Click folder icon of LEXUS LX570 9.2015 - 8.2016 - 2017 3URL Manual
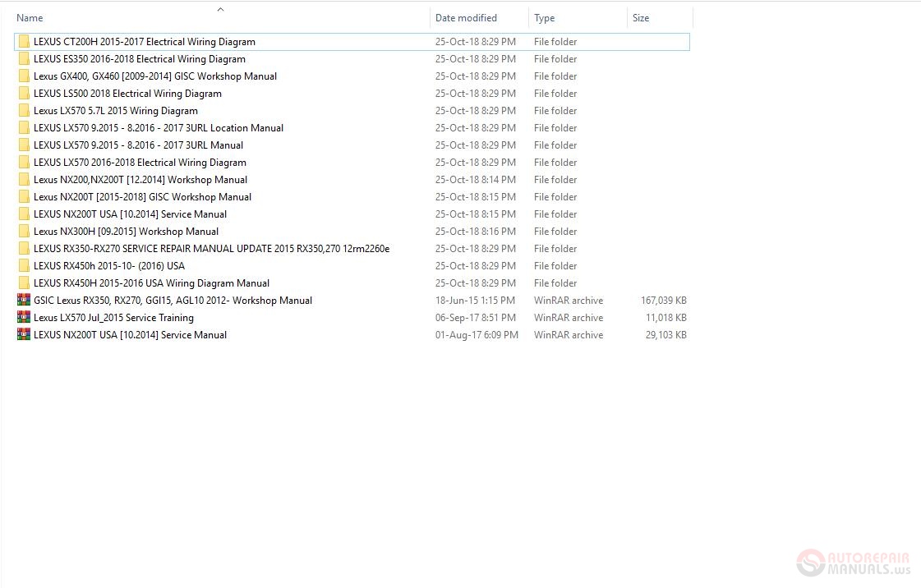Viewport: 921px width, 588px height. pyautogui.click(x=24, y=145)
